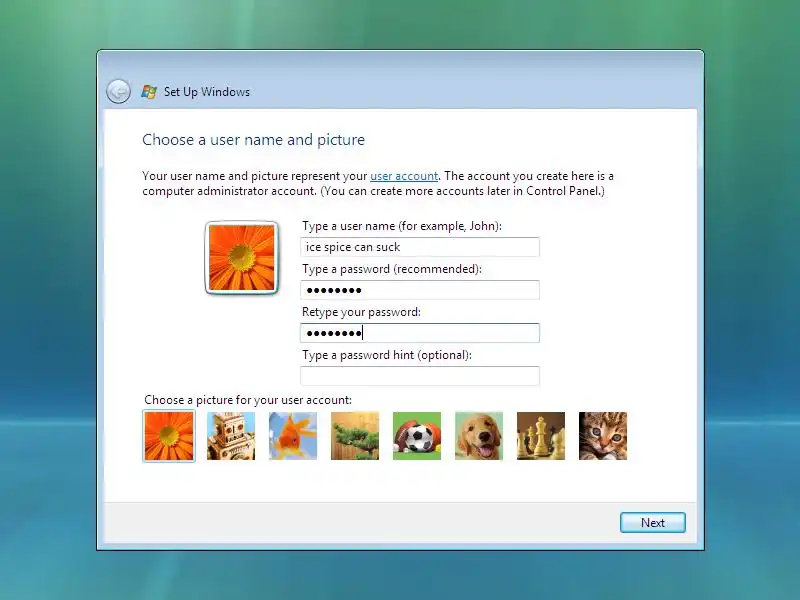Viewport: 800px width, 600px height.
Task: Focus the user name text field
Action: click(x=420, y=247)
